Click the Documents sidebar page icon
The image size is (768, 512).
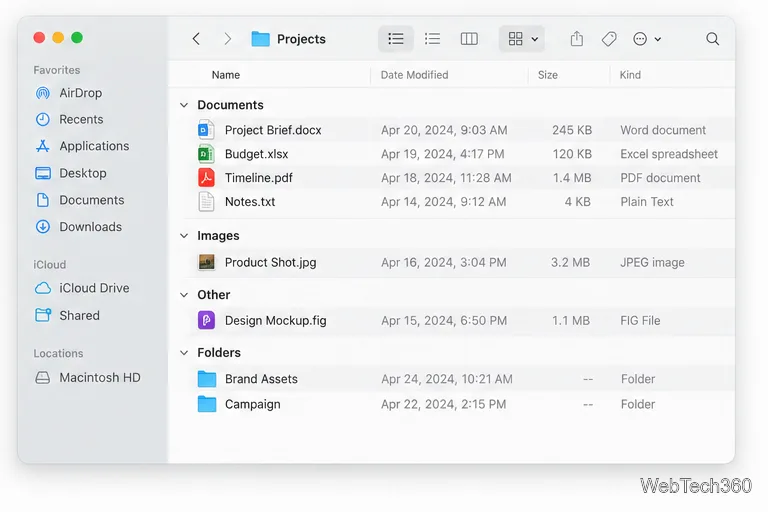coord(43,200)
